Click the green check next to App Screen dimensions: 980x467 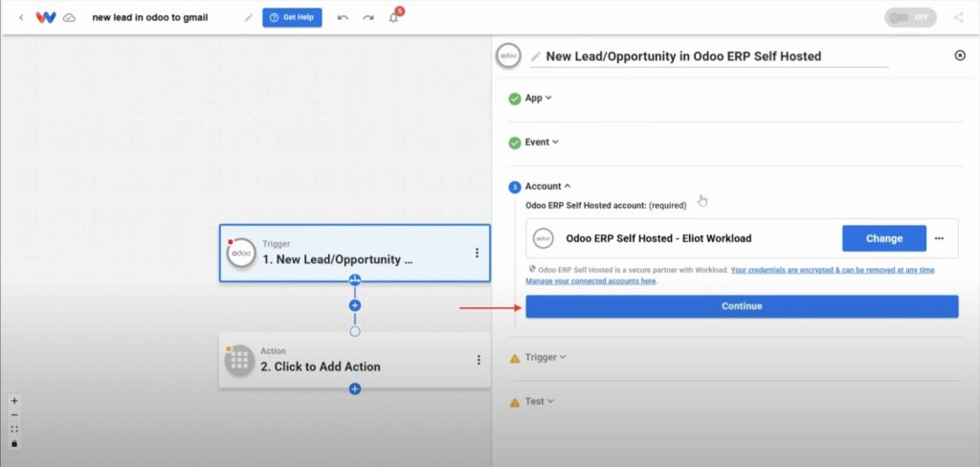514,99
